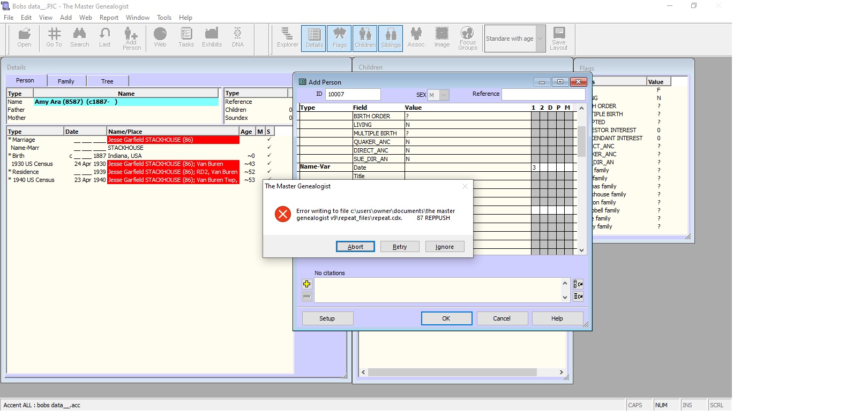Image resolution: width=868 pixels, height=411 pixels.
Task: Click OK in the Add Person dialog
Action: (446, 318)
